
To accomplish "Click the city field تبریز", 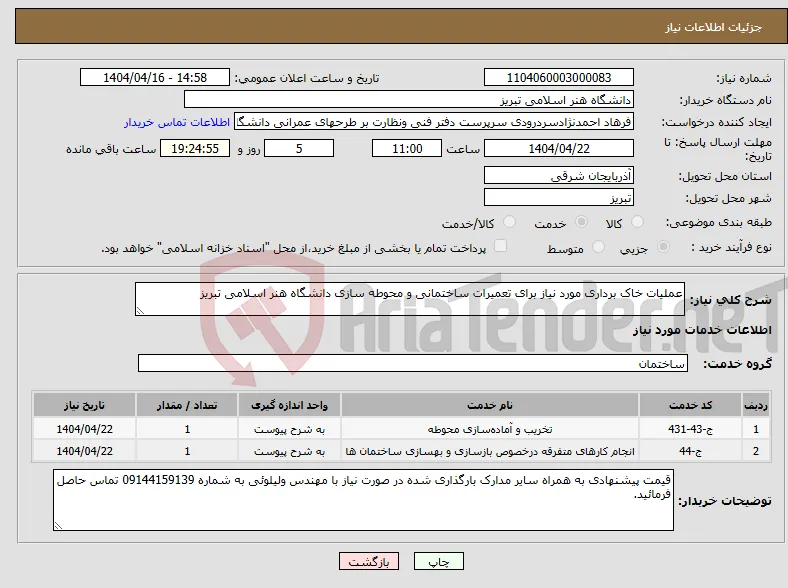I will [559, 197].
